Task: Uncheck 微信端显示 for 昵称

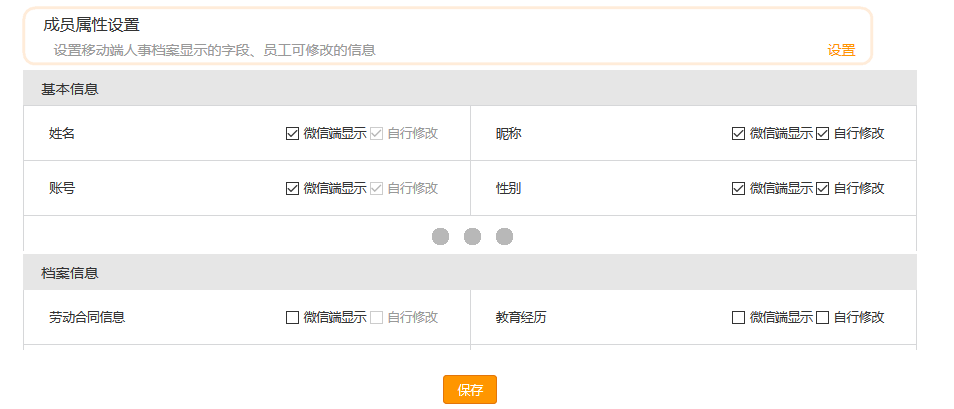Action: pyautogui.click(x=738, y=133)
